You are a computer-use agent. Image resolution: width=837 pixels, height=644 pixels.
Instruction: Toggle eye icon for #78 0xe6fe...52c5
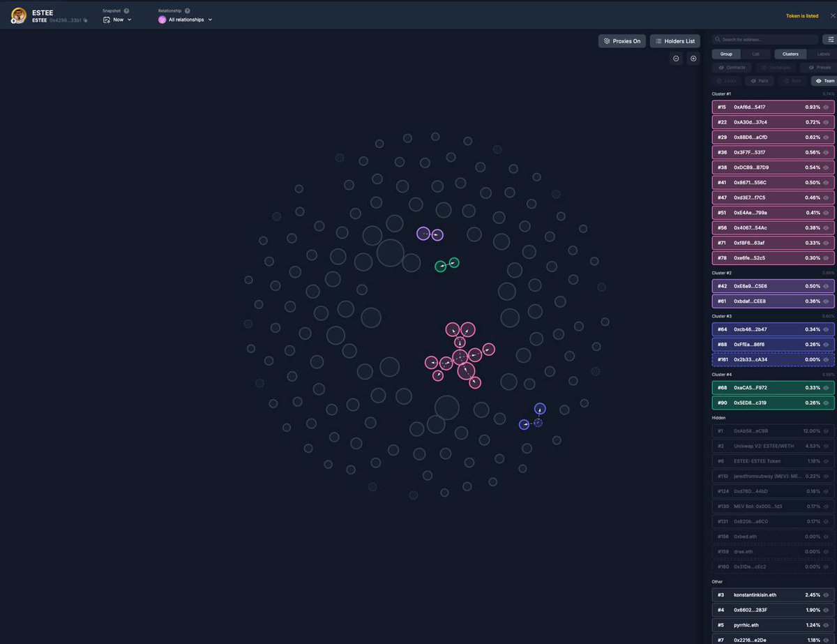click(826, 258)
